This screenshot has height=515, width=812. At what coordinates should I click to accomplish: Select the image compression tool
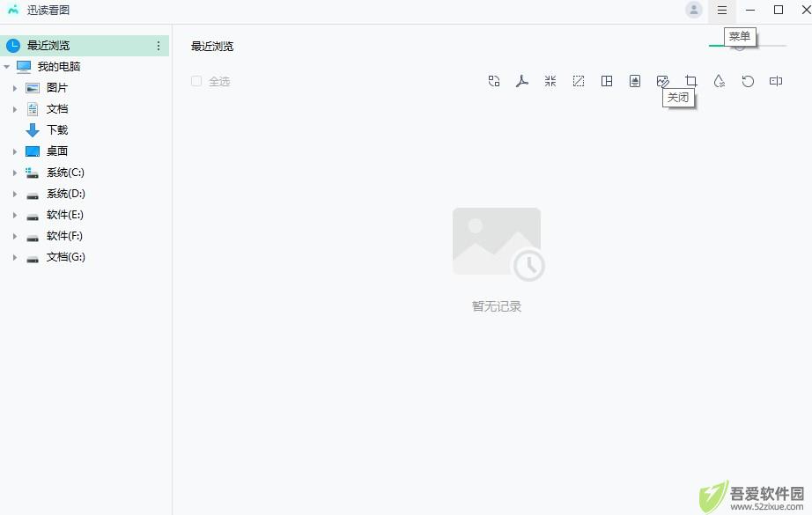point(550,81)
